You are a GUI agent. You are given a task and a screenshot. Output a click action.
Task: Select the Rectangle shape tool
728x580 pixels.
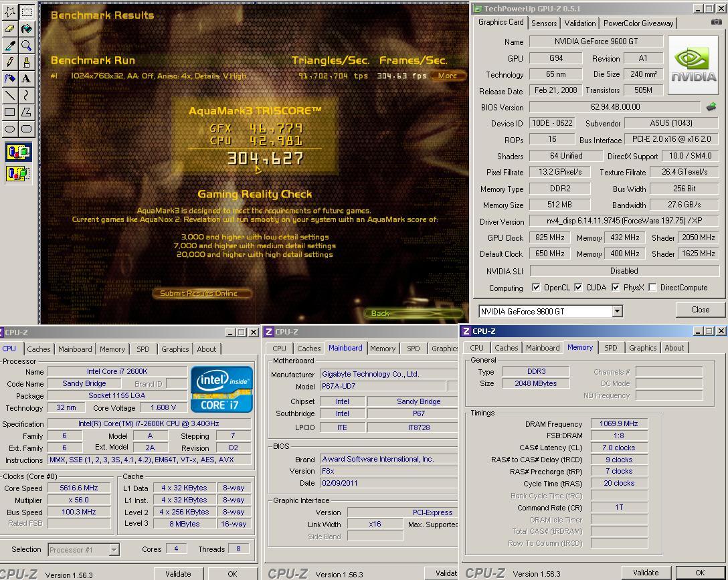[x=10, y=112]
